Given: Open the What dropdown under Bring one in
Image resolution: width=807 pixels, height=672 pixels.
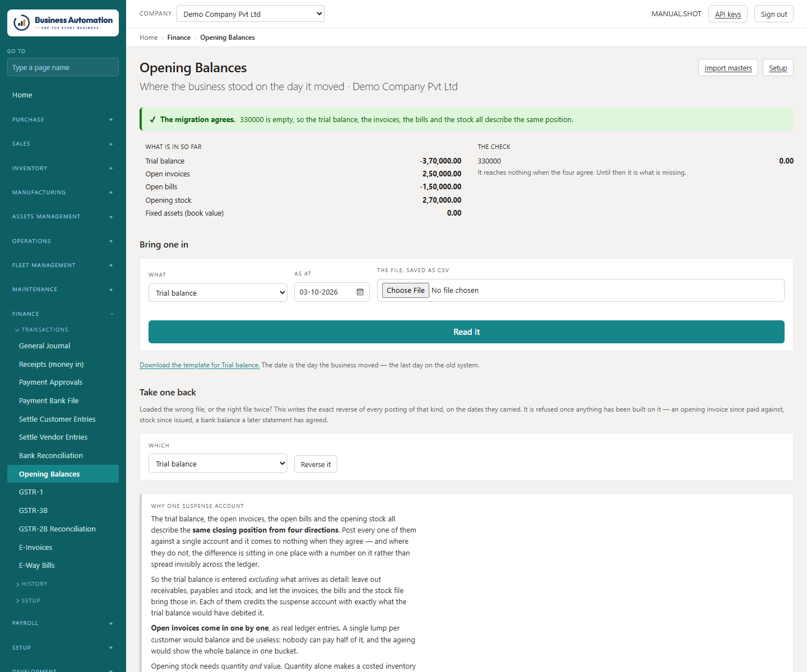Looking at the screenshot, I should click(218, 293).
